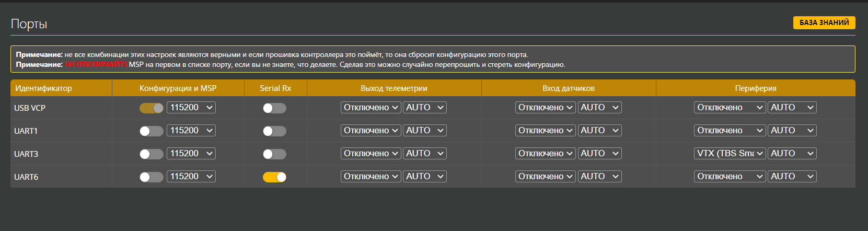
Task: Turn on MSP for UART6
Action: tap(151, 177)
